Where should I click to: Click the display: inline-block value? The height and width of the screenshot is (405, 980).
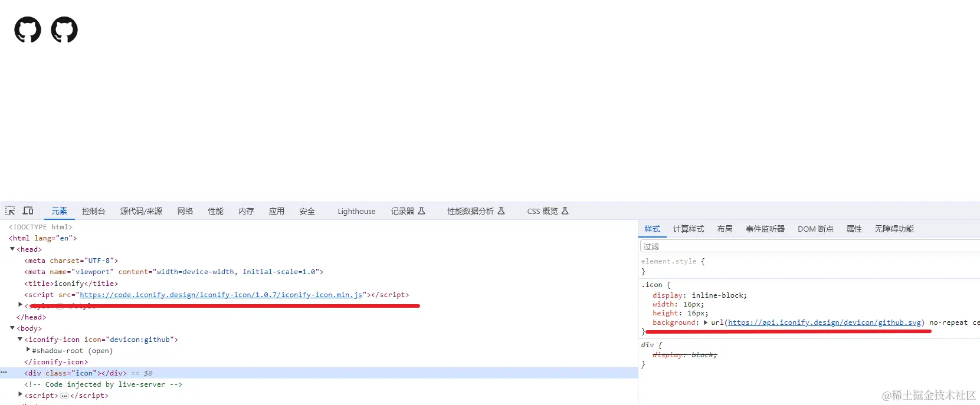coord(719,295)
